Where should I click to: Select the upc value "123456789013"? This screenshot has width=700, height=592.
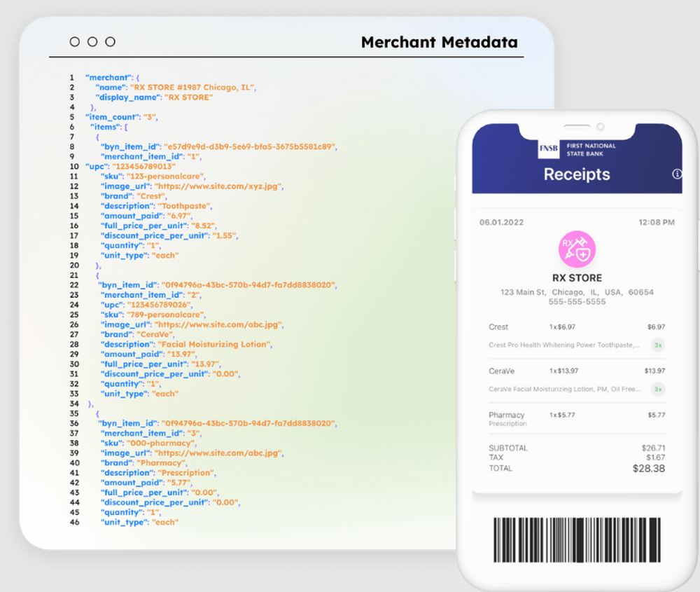pyautogui.click(x=143, y=167)
